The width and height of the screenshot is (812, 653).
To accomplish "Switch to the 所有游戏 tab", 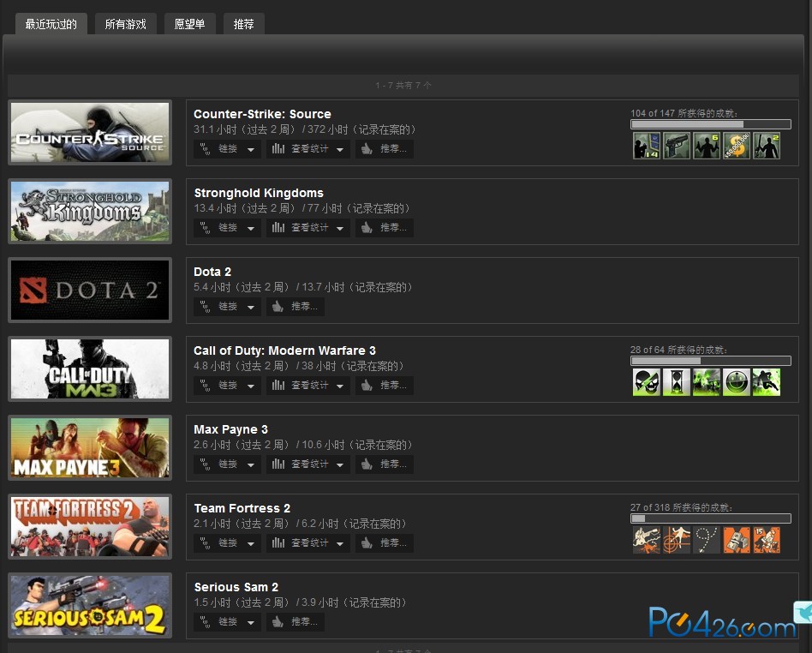I will (x=125, y=24).
